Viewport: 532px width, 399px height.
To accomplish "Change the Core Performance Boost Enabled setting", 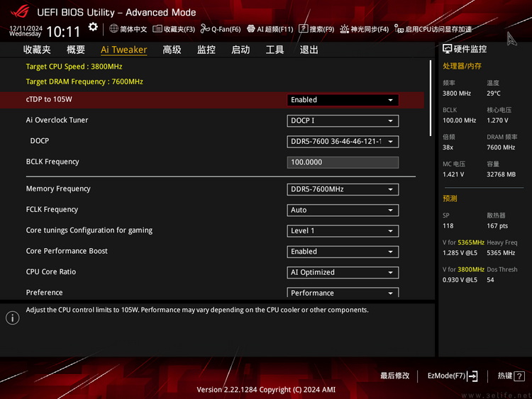I will click(343, 252).
